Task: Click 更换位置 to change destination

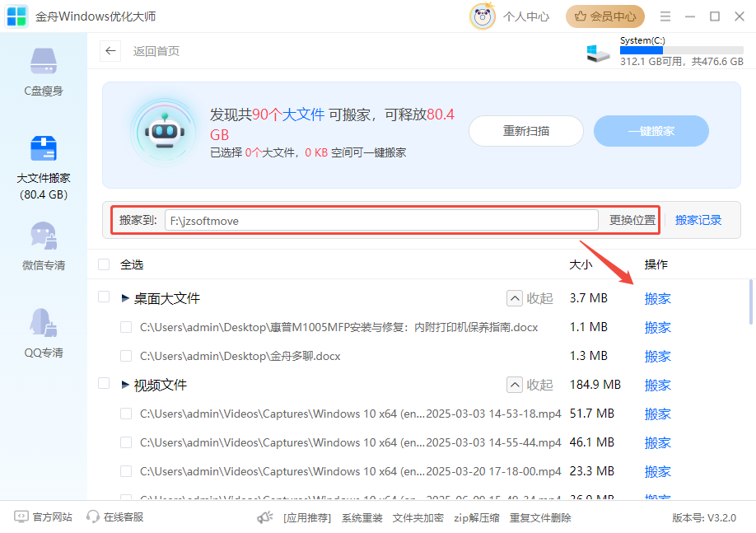Action: click(632, 221)
